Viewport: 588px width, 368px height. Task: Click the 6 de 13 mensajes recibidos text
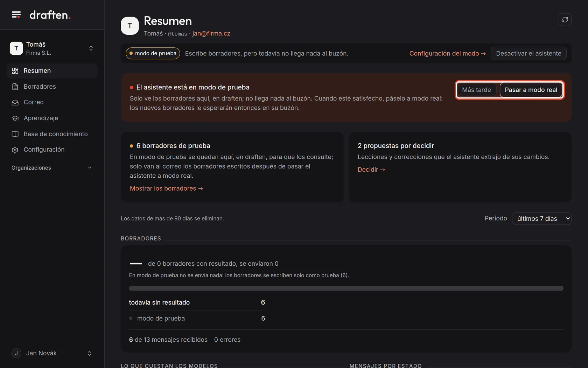(x=168, y=340)
